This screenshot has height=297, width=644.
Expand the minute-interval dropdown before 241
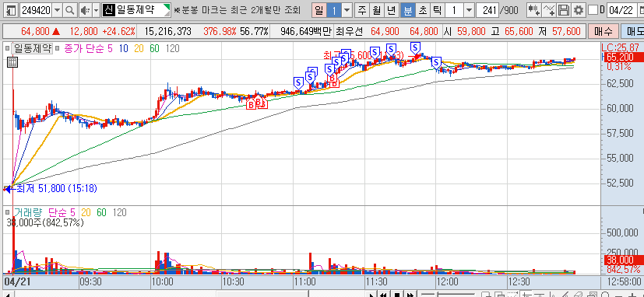[x=469, y=10]
